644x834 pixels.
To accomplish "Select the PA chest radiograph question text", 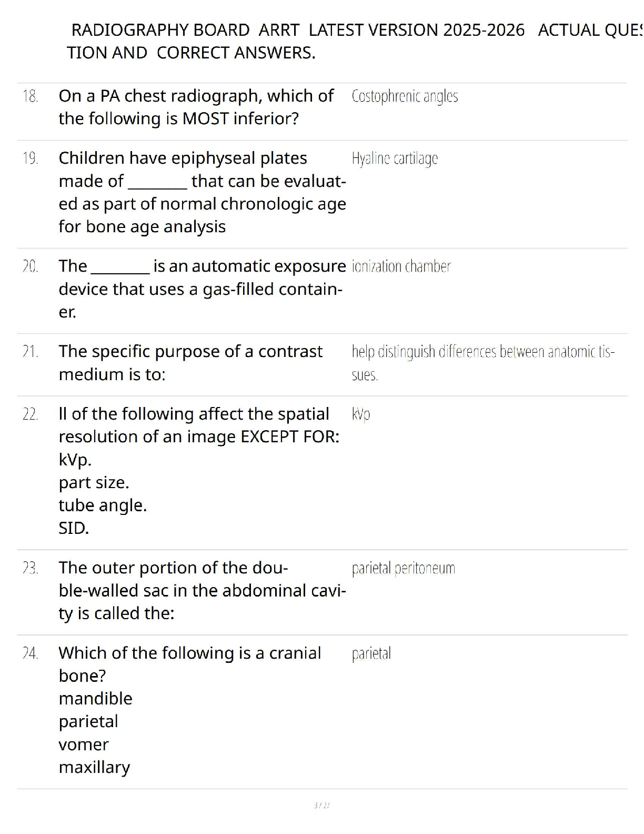I will 196,107.
